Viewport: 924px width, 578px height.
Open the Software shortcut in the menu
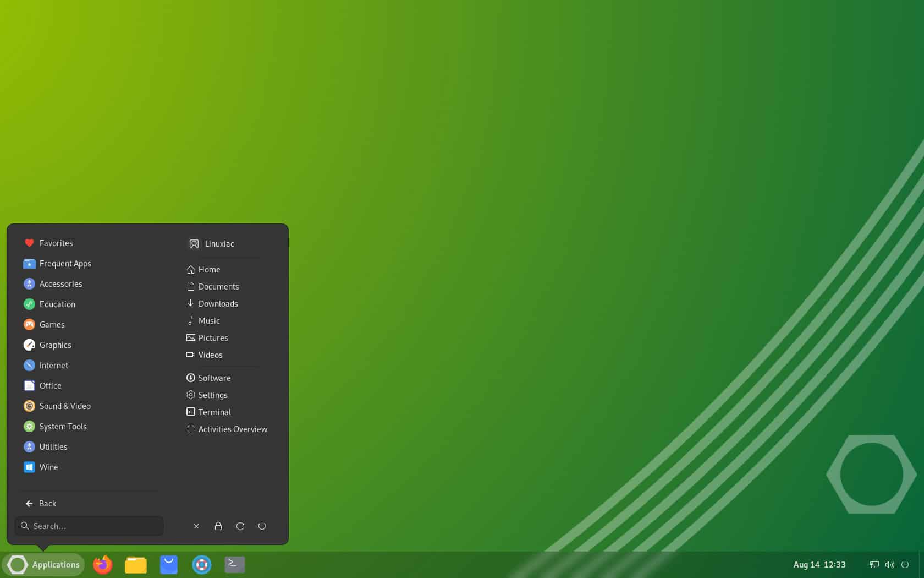point(214,378)
